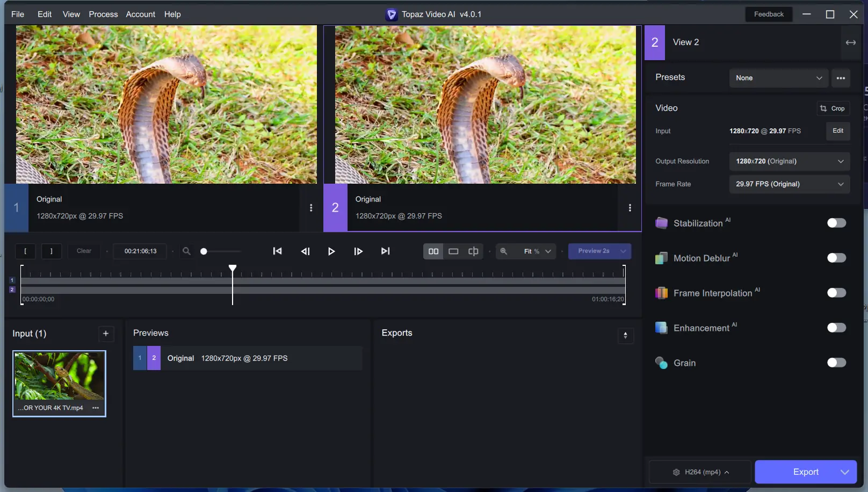Screen dimensions: 868x492
Task: Click the timeline zoom slider handle
Action: click(204, 251)
